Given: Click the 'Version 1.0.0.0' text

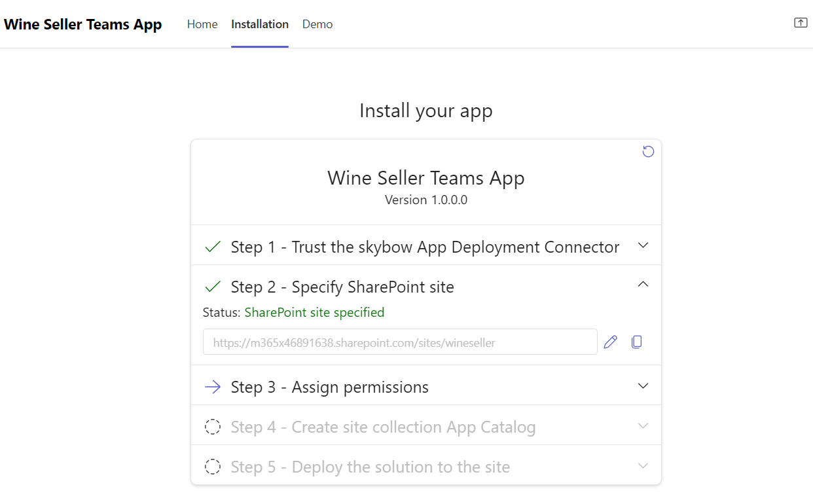Looking at the screenshot, I should 426,200.
